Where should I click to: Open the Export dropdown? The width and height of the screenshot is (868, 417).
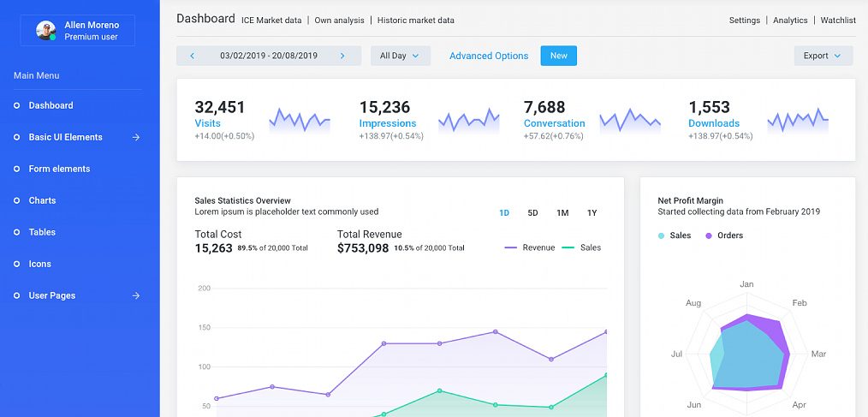(x=823, y=56)
